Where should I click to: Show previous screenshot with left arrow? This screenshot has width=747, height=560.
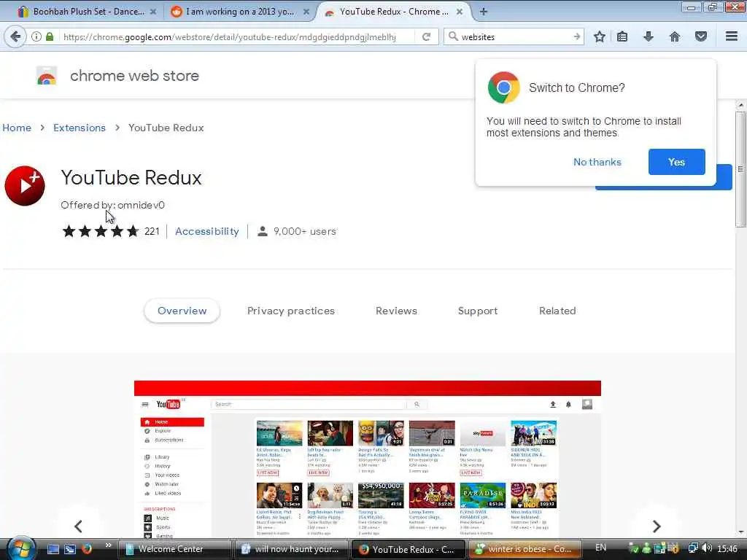coord(79,526)
